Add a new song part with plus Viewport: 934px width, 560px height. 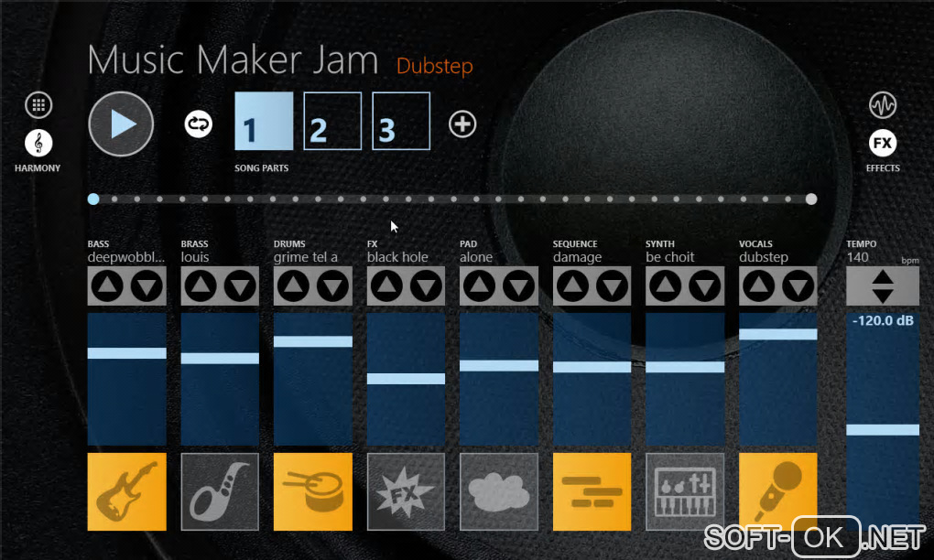462,124
